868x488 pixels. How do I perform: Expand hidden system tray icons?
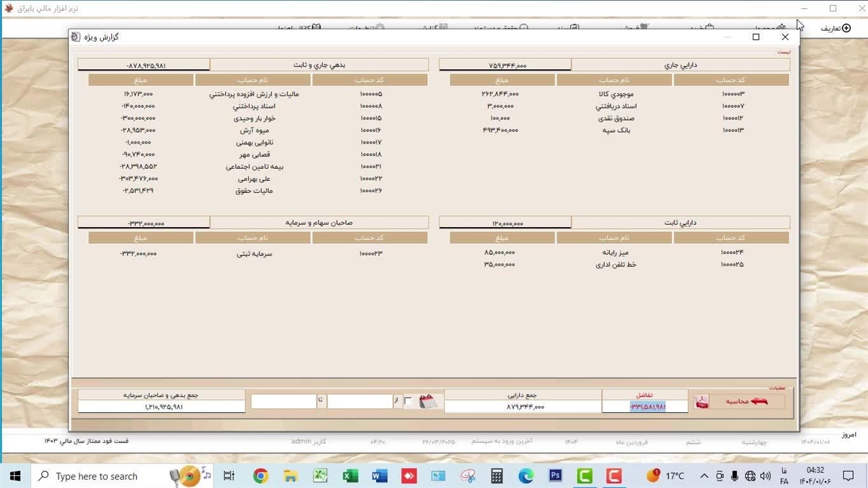coord(704,476)
